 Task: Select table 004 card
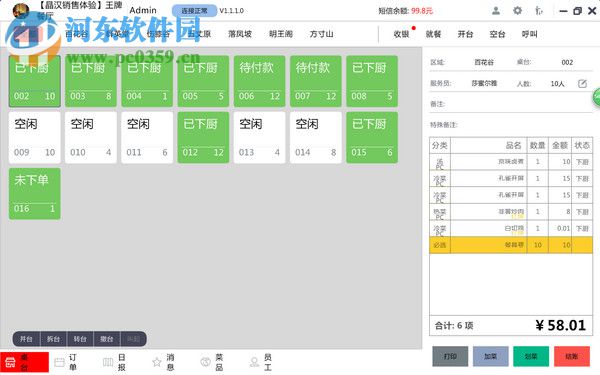click(147, 81)
